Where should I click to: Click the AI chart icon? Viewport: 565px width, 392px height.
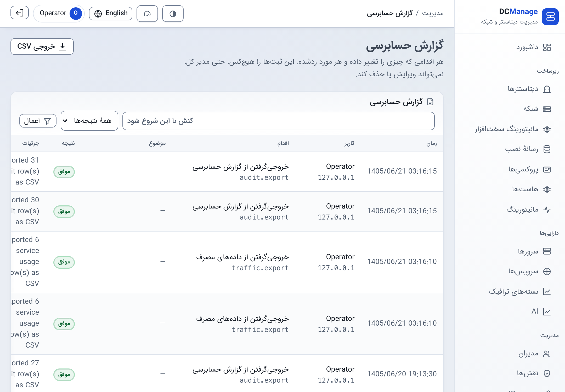547,312
